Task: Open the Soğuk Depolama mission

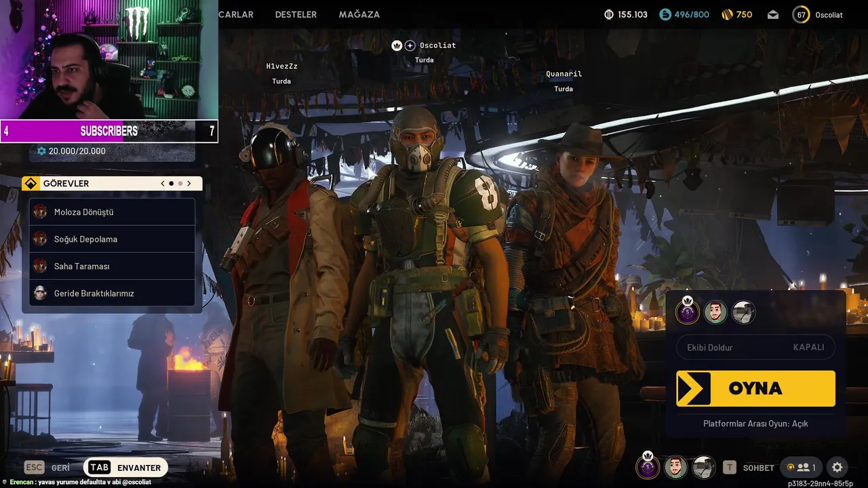Action: 113,239
